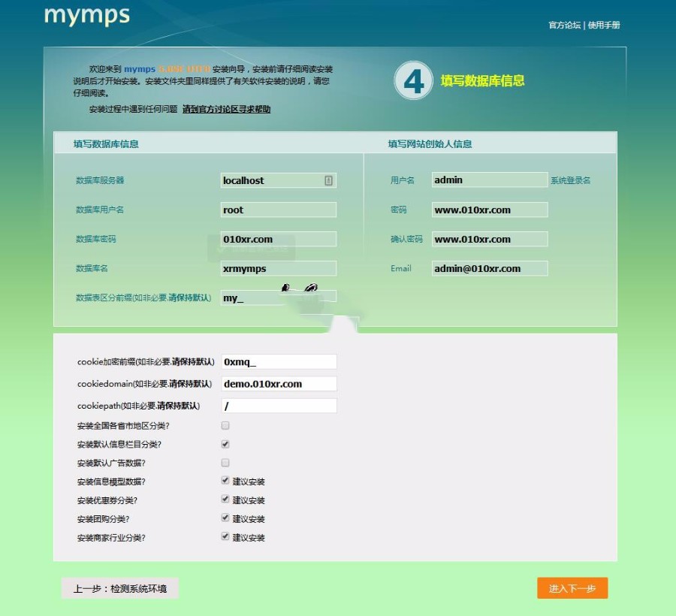Click the 安装默认广告数据? label
The image size is (676, 616).
[x=111, y=463]
